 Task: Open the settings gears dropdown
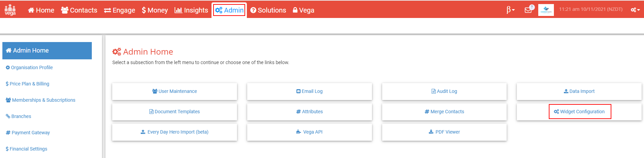[635, 10]
